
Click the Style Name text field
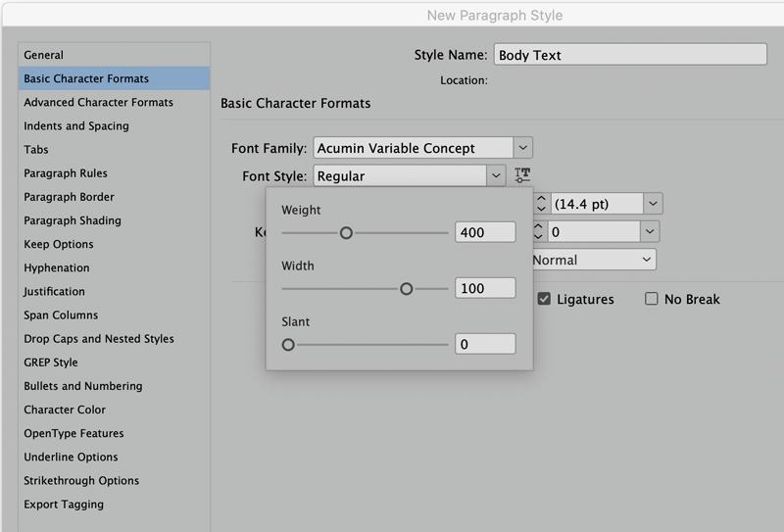(629, 55)
